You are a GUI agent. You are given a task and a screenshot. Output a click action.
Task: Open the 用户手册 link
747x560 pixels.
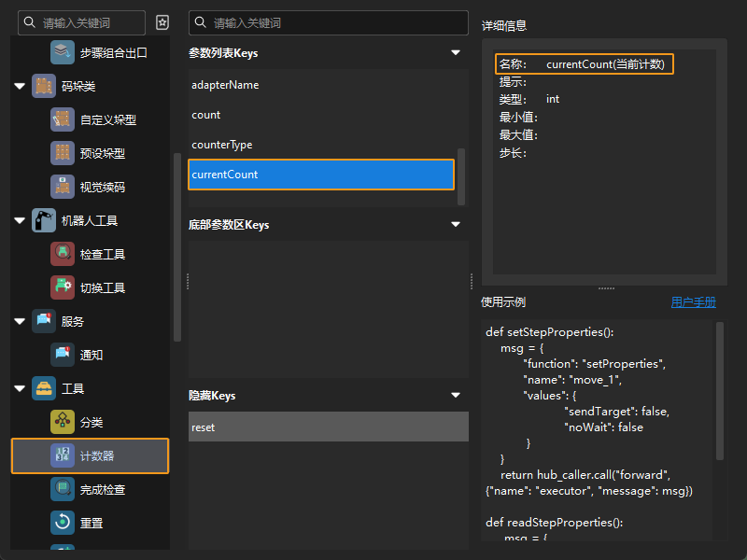pyautogui.click(x=693, y=302)
